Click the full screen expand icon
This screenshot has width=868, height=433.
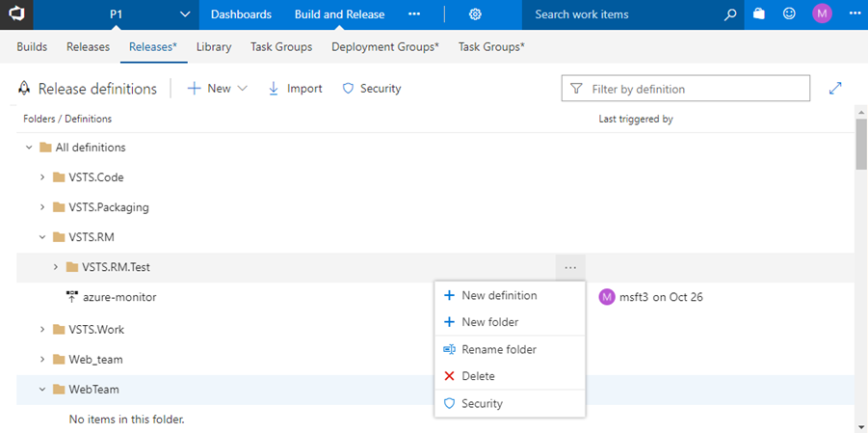[x=835, y=89]
